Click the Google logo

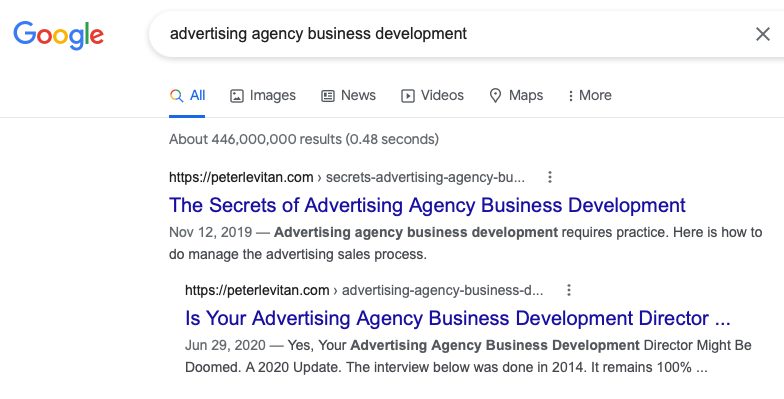[x=58, y=35]
